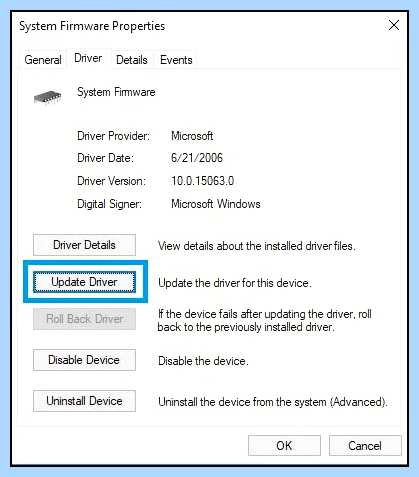This screenshot has width=419, height=477.
Task: Click 'View details about the installed driver files.'
Action: tap(257, 246)
